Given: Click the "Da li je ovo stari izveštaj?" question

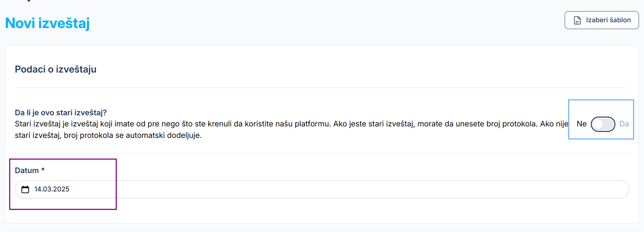Looking at the screenshot, I should pyautogui.click(x=61, y=113).
